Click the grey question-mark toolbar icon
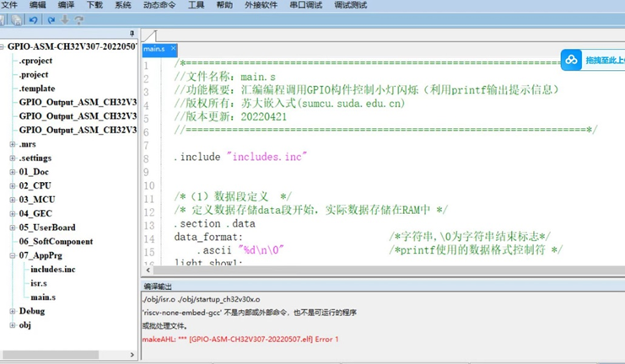Screen dimensions: 625x364 [79, 19]
